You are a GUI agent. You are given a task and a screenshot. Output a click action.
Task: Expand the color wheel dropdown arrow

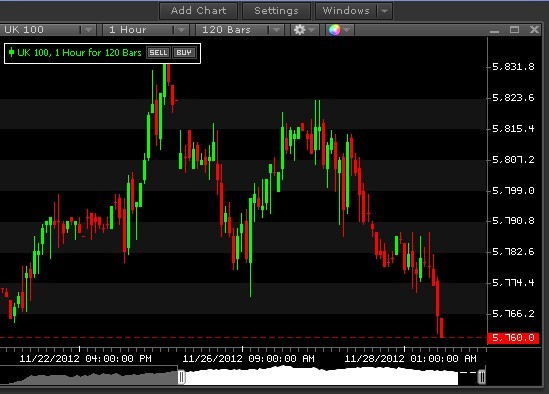[347, 30]
